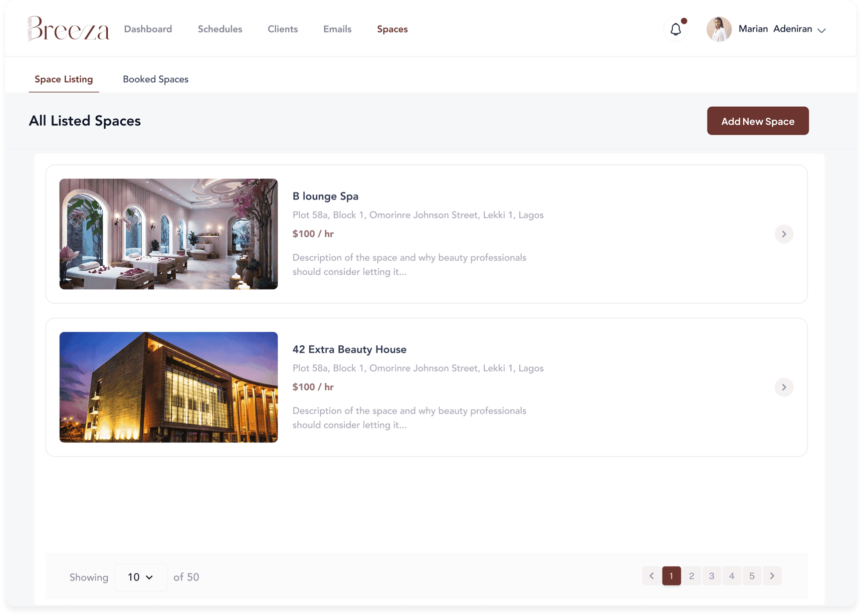Click the Breeza logo
Viewport: 862px width, 616px height.
coord(68,29)
